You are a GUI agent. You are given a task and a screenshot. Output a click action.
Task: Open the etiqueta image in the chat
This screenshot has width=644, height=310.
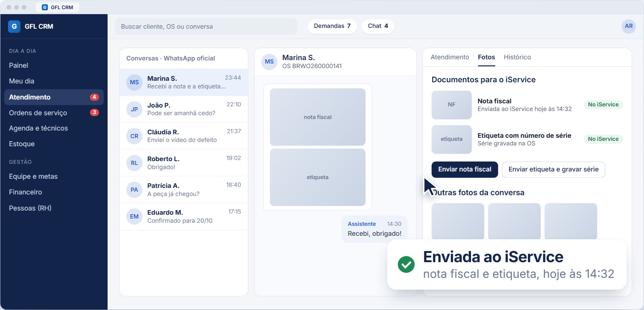(x=318, y=177)
